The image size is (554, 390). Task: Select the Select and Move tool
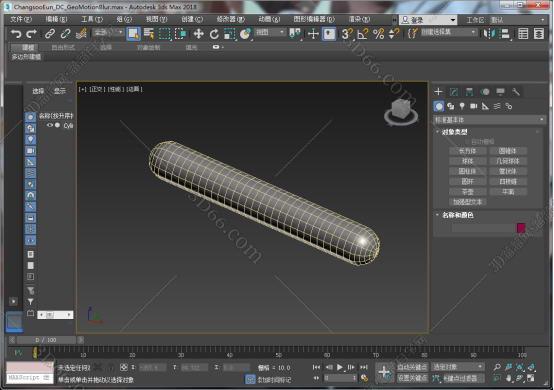(x=199, y=34)
